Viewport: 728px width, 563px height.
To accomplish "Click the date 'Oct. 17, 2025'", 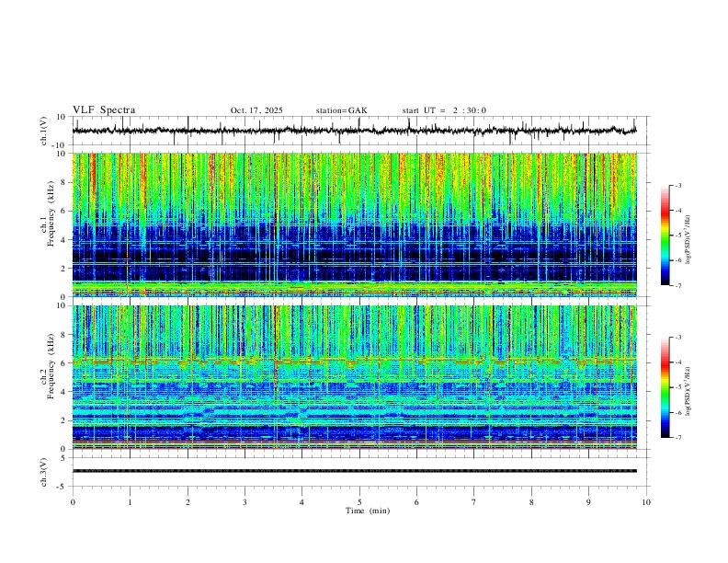I will click(256, 110).
